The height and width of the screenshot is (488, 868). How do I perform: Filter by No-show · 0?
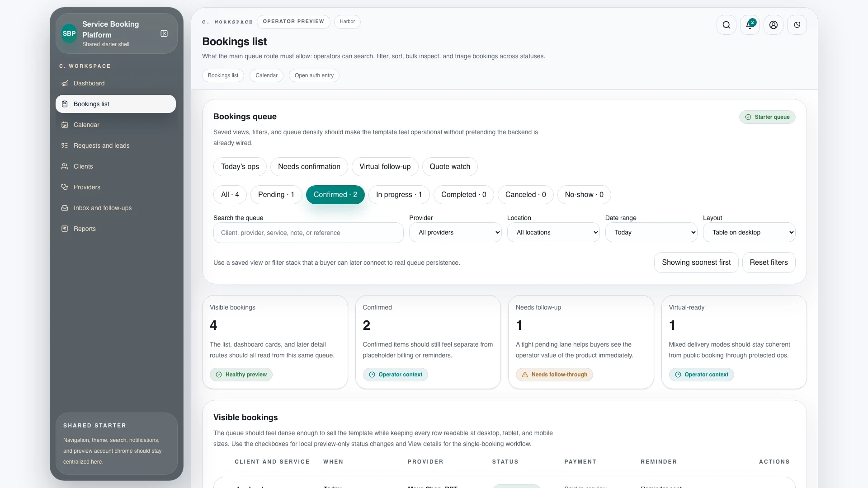(x=584, y=195)
